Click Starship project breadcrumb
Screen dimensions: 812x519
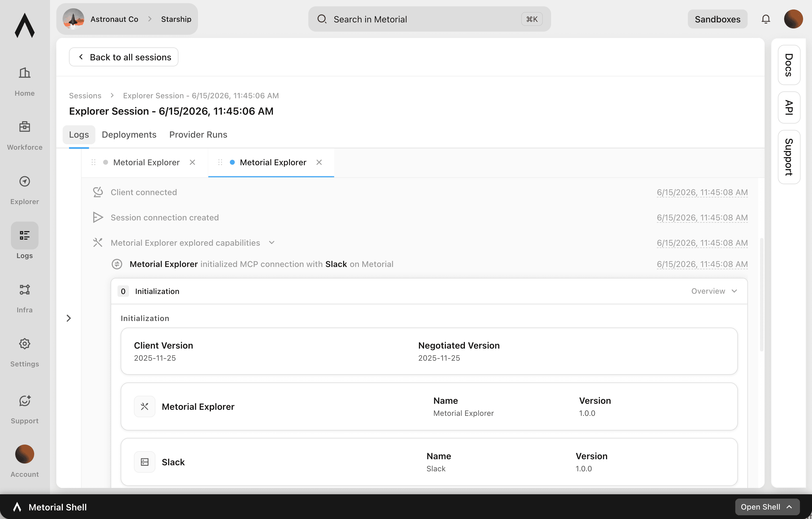click(176, 19)
